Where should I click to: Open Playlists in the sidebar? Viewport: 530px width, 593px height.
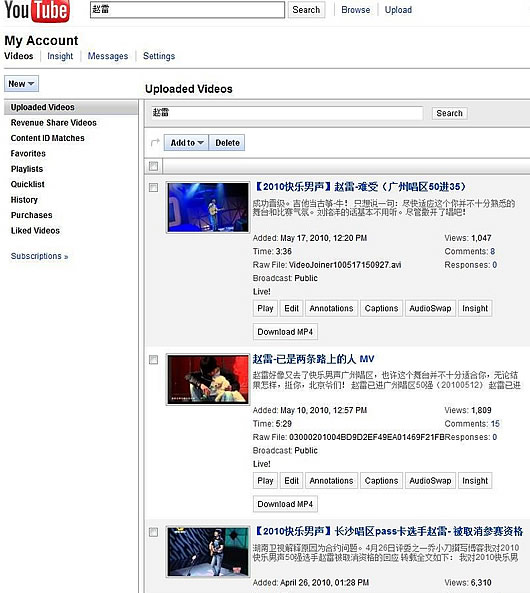click(x=26, y=169)
